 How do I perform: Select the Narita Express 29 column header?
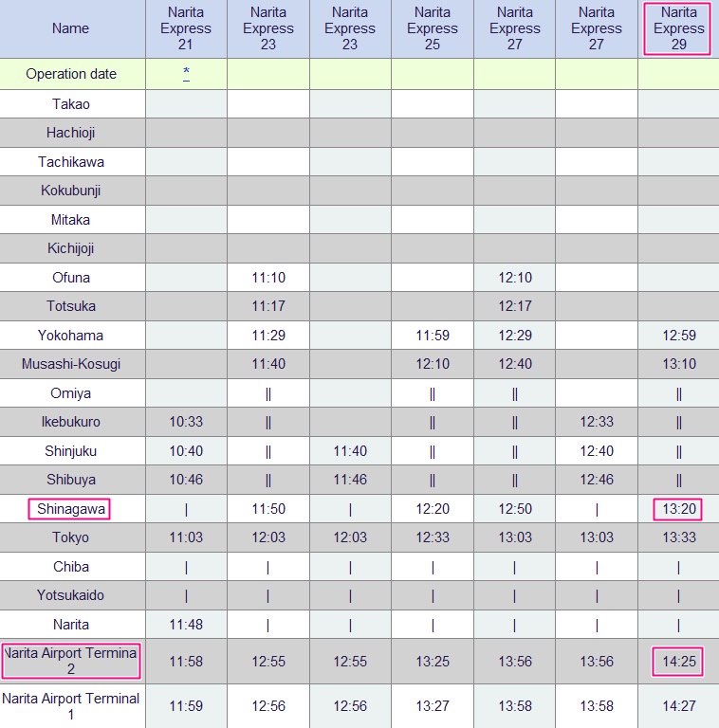[678, 28]
